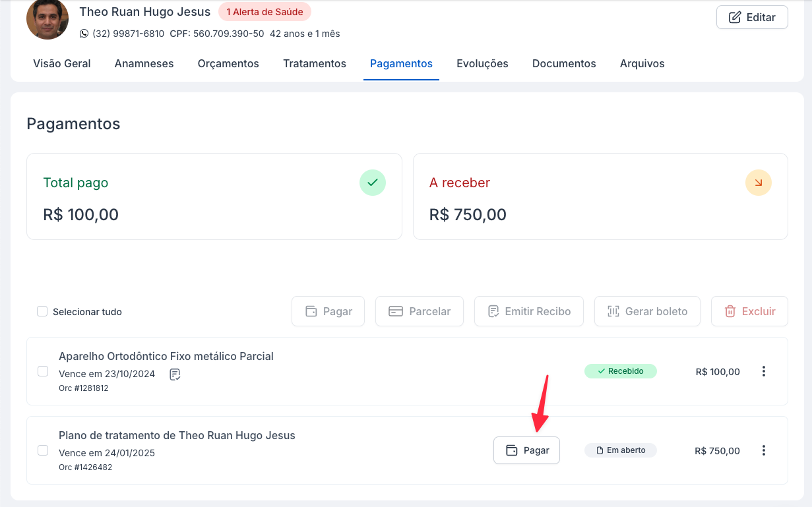This screenshot has width=812, height=507.
Task: Click Pagar button in the Em aberto row
Action: 526,450
